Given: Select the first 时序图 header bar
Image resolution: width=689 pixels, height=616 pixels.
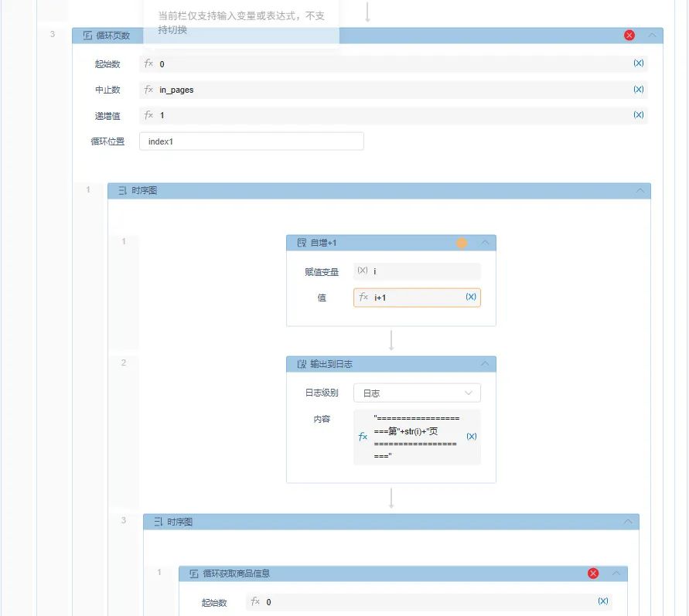Looking at the screenshot, I should point(379,190).
